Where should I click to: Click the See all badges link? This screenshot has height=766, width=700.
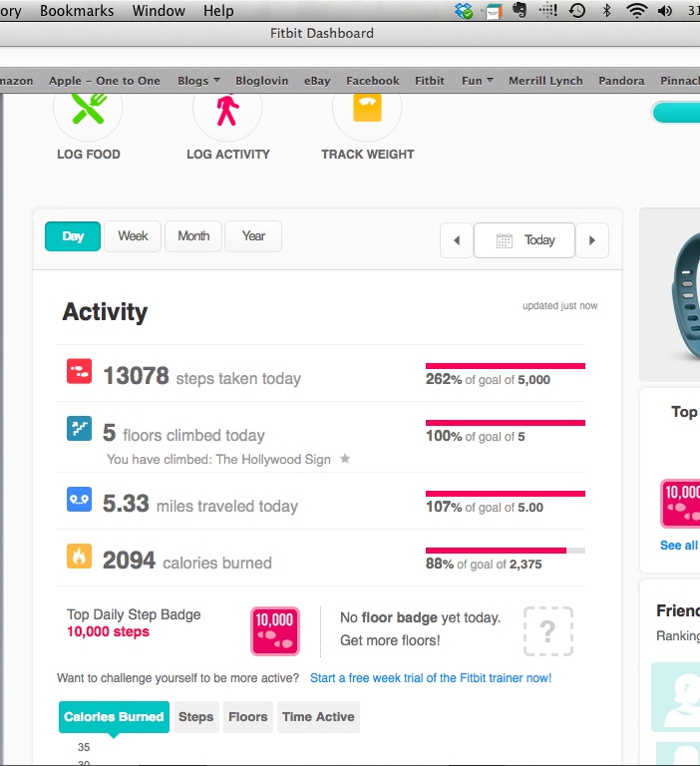679,546
